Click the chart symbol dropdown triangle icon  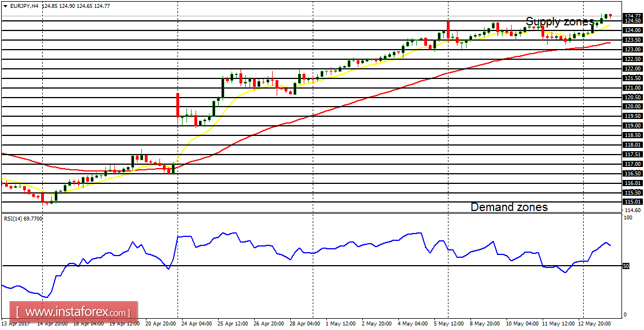click(x=6, y=5)
